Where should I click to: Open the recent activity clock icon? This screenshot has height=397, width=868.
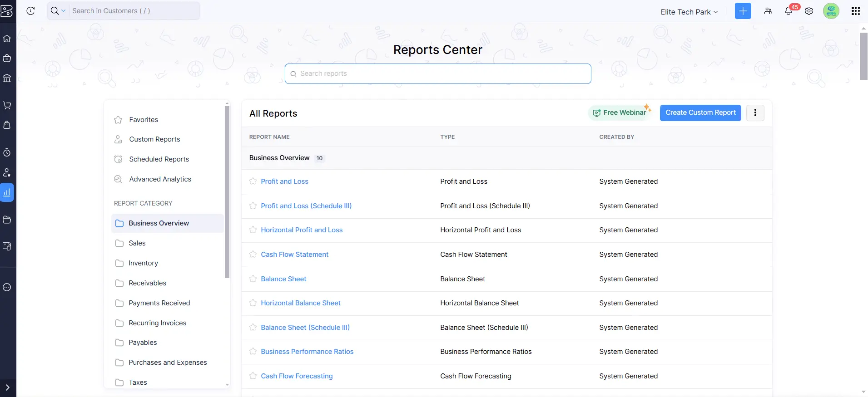pos(31,11)
